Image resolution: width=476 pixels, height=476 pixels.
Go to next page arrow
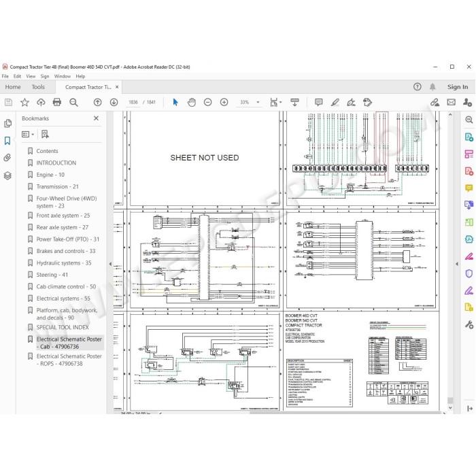coord(114,102)
